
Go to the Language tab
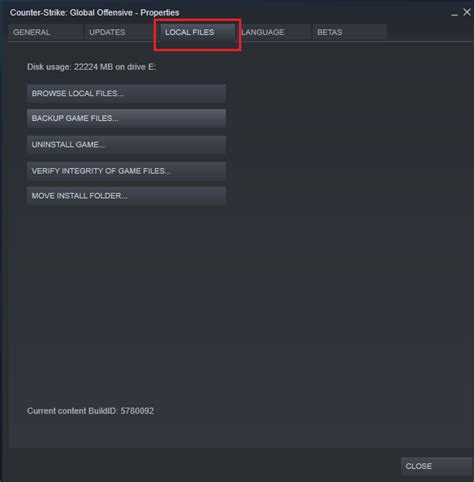click(274, 32)
